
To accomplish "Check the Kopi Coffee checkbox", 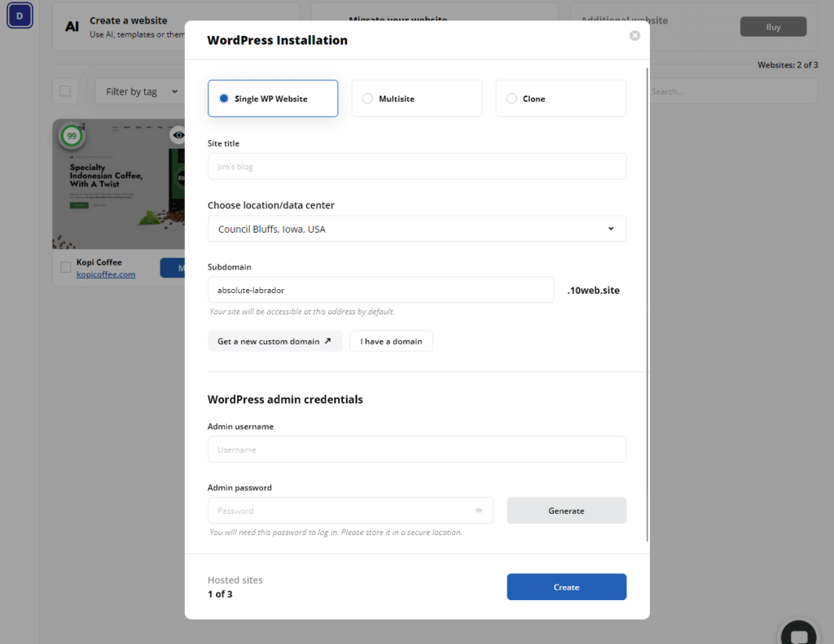I will tap(65, 267).
